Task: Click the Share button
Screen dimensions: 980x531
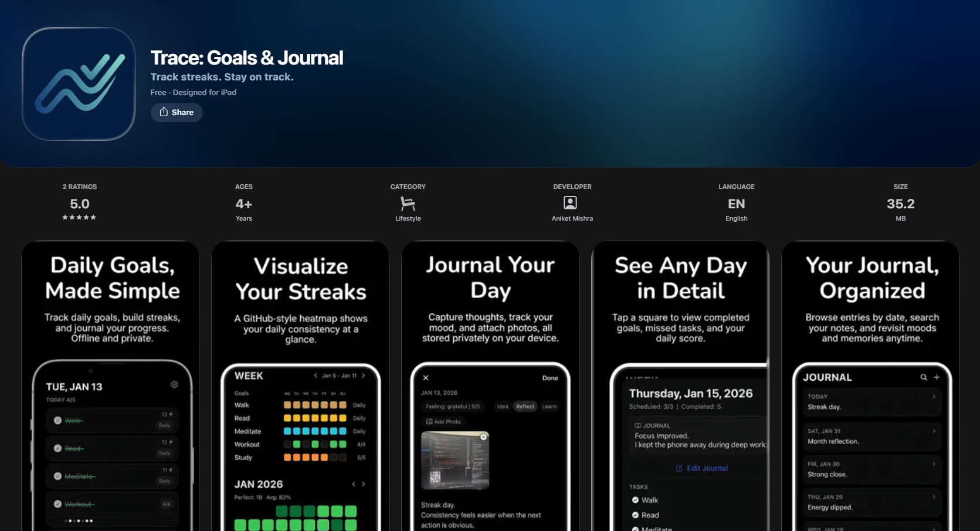Action: 176,112
